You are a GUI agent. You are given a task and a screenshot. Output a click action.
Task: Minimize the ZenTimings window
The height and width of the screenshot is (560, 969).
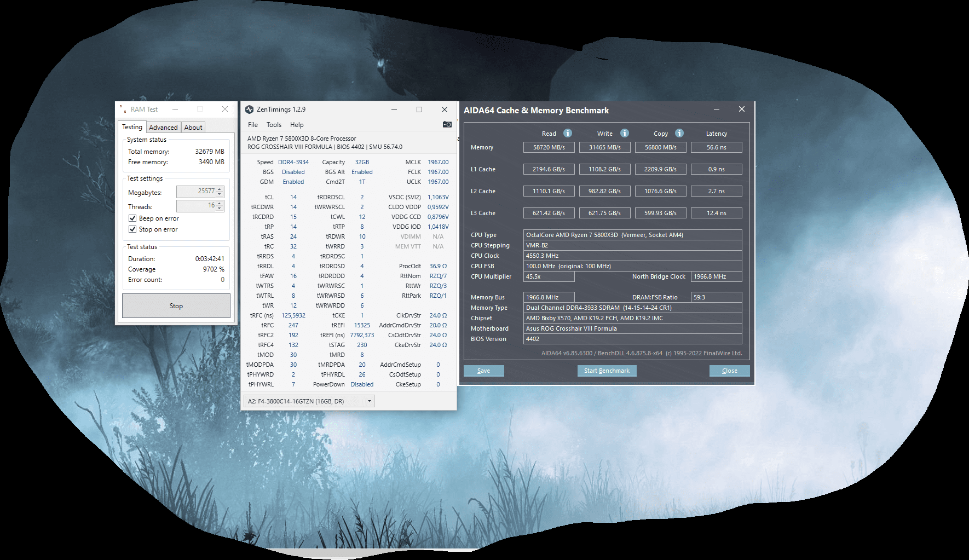pyautogui.click(x=394, y=109)
